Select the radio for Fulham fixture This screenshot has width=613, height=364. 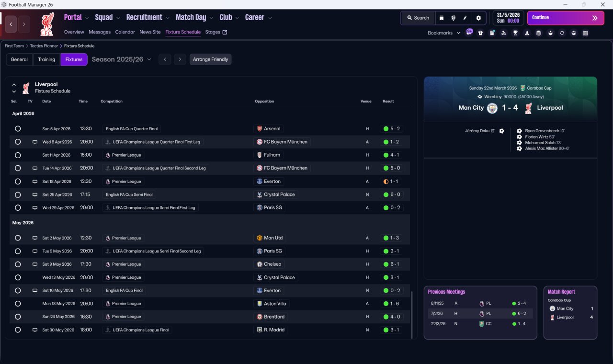18,155
